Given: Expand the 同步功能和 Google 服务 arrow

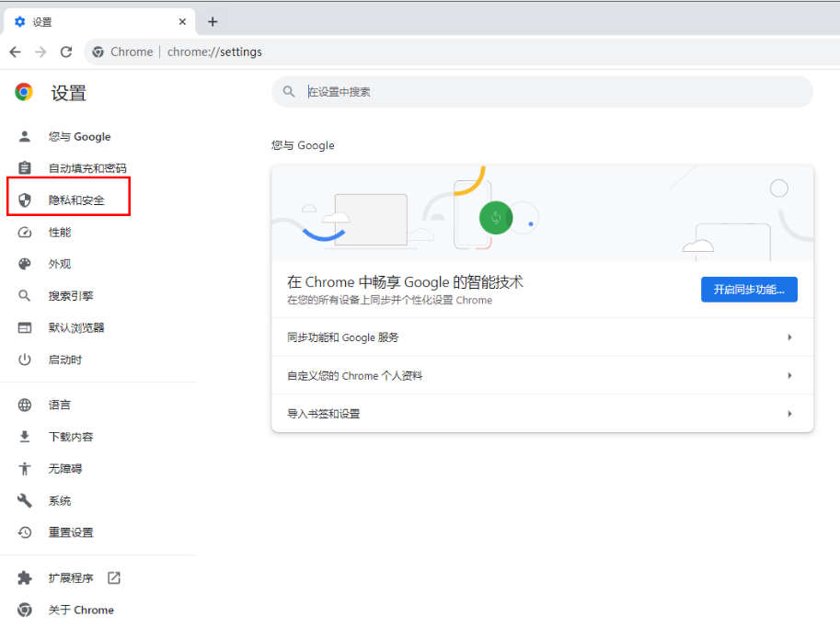Looking at the screenshot, I should pos(789,337).
